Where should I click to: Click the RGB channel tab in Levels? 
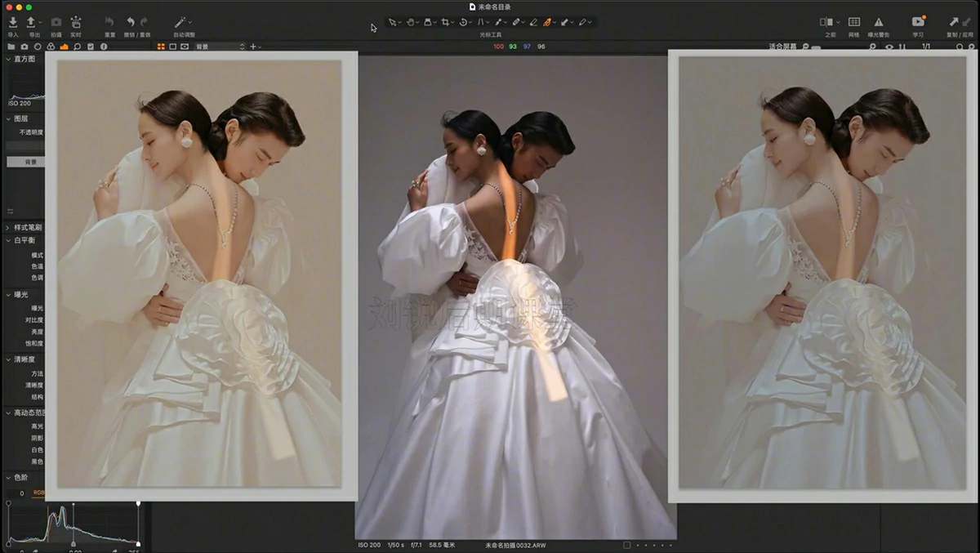(38, 493)
